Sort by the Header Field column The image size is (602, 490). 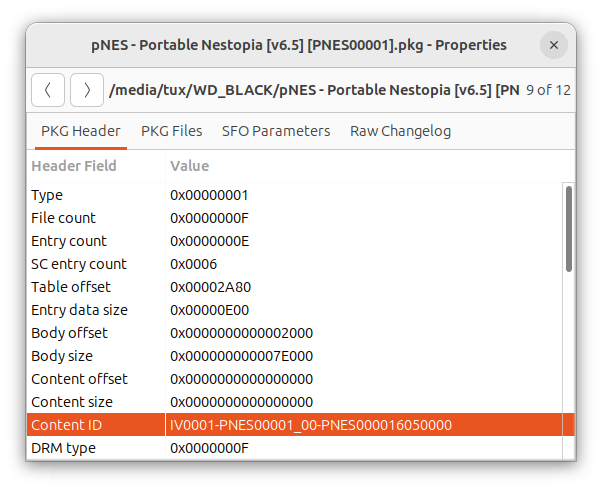pyautogui.click(x=95, y=166)
